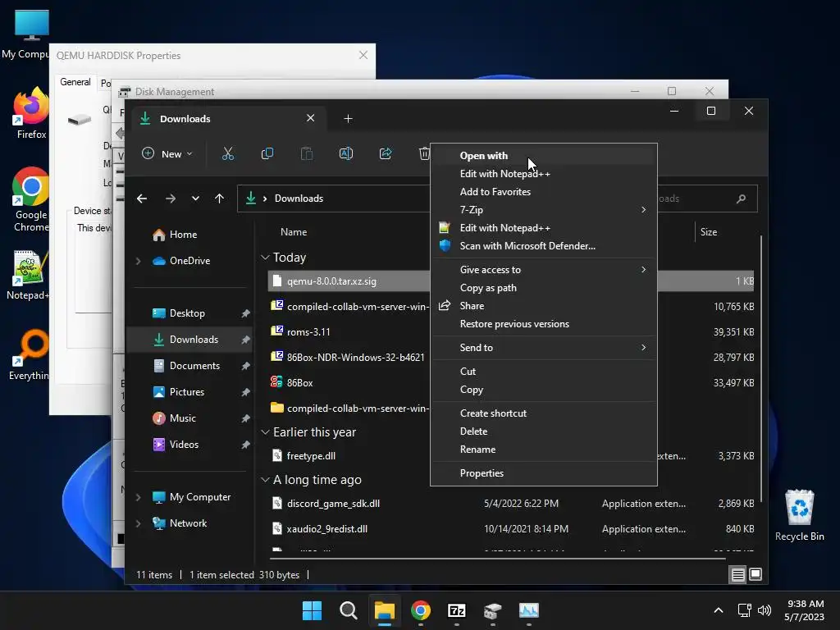Viewport: 840px width, 630px height.
Task: Expand the OneDrive tree node
Action: (x=138, y=261)
